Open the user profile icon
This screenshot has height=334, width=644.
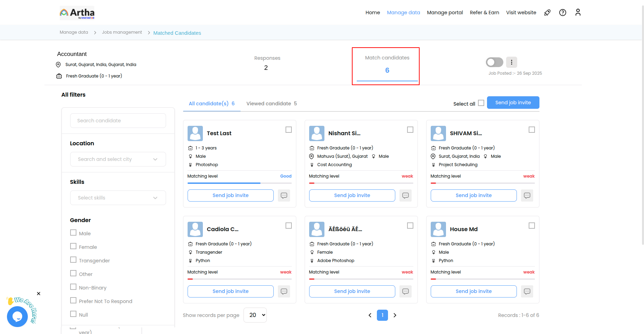578,13
